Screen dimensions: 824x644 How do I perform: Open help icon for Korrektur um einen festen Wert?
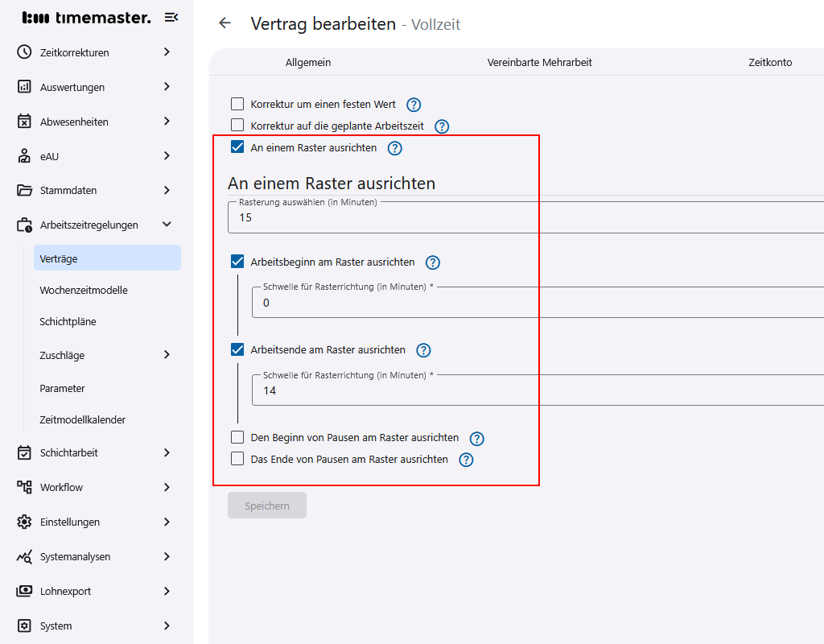point(414,105)
